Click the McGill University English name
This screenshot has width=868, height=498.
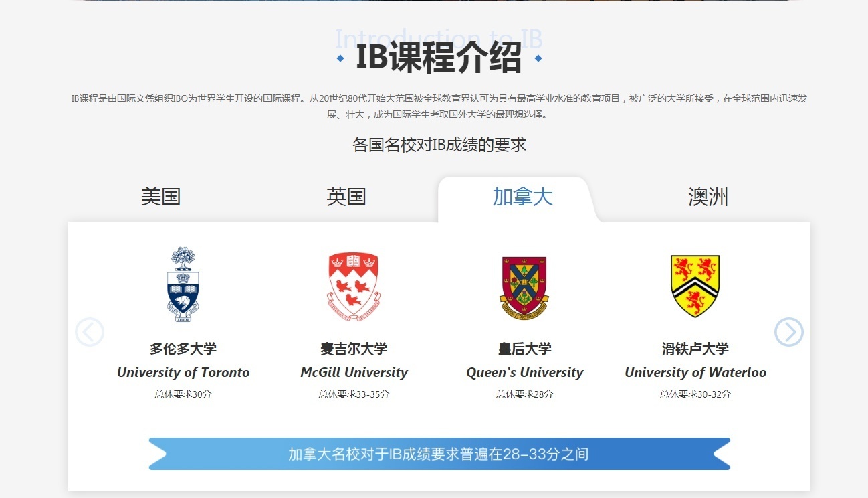click(x=354, y=373)
